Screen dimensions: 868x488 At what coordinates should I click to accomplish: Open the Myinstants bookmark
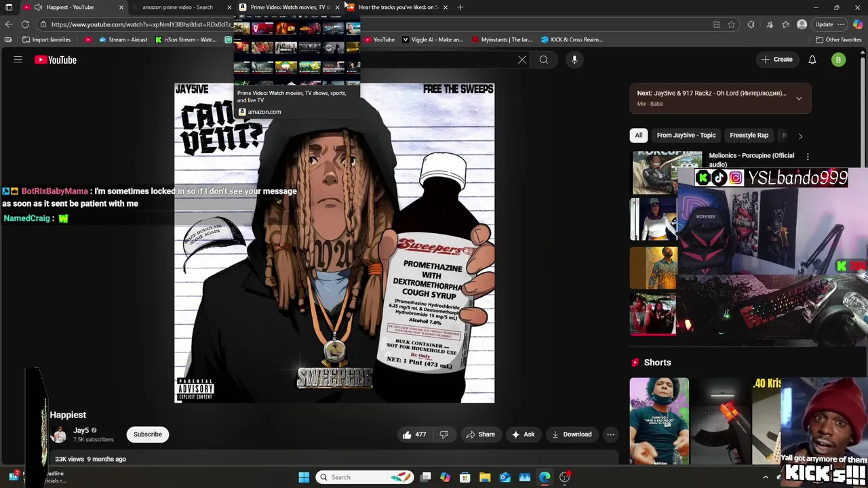pyautogui.click(x=502, y=39)
